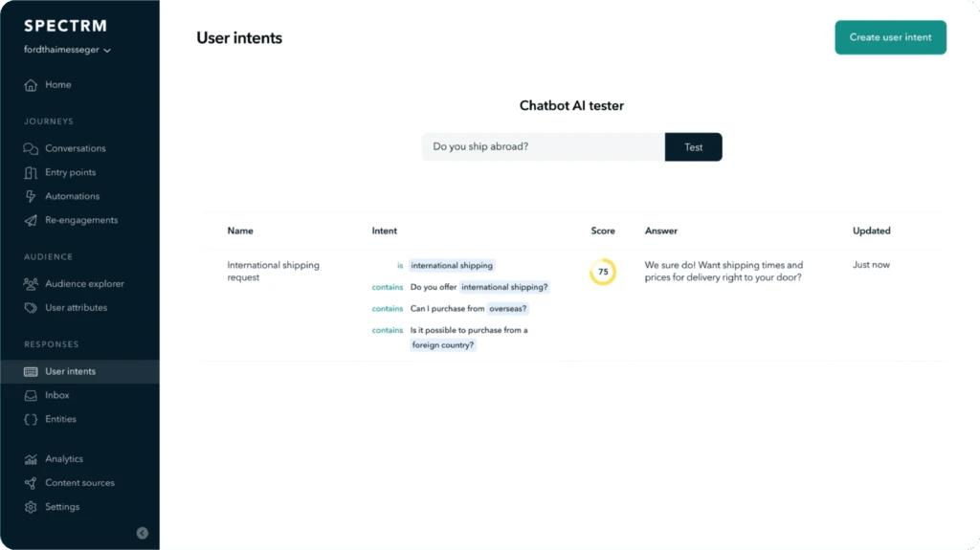The image size is (980, 550).
Task: Expand the fordthaimesseger account dropdown
Action: [68, 50]
